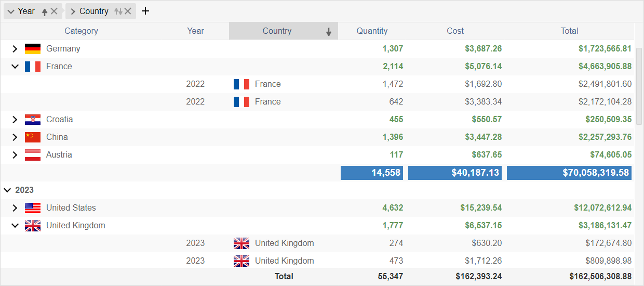Toggle sort arrow on Year group chip

coord(45,11)
